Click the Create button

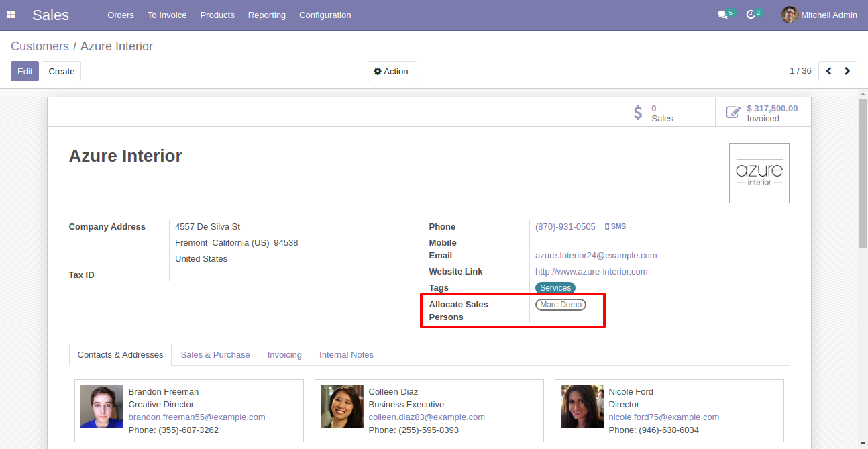pos(62,71)
